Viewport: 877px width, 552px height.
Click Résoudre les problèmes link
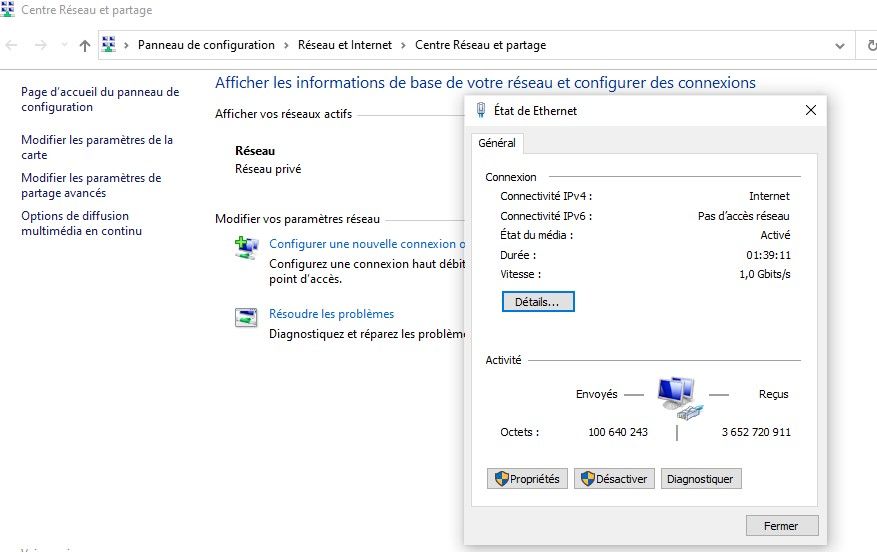[x=331, y=314]
